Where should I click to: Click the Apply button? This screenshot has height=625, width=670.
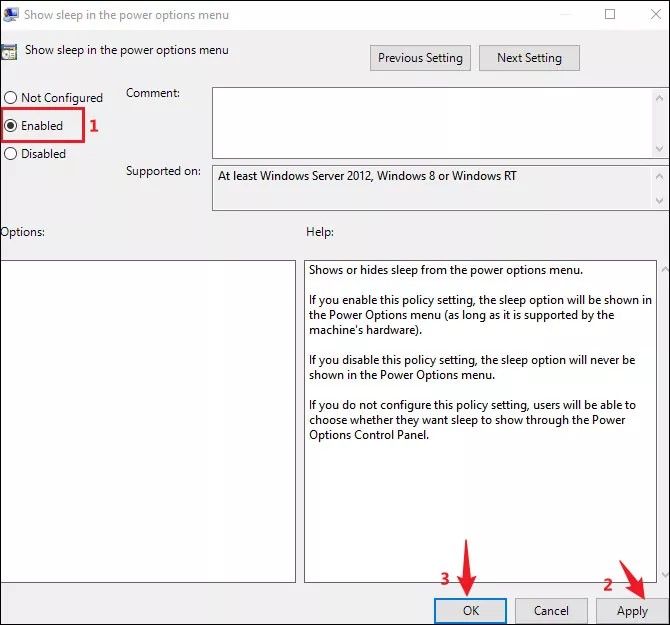pos(632,610)
